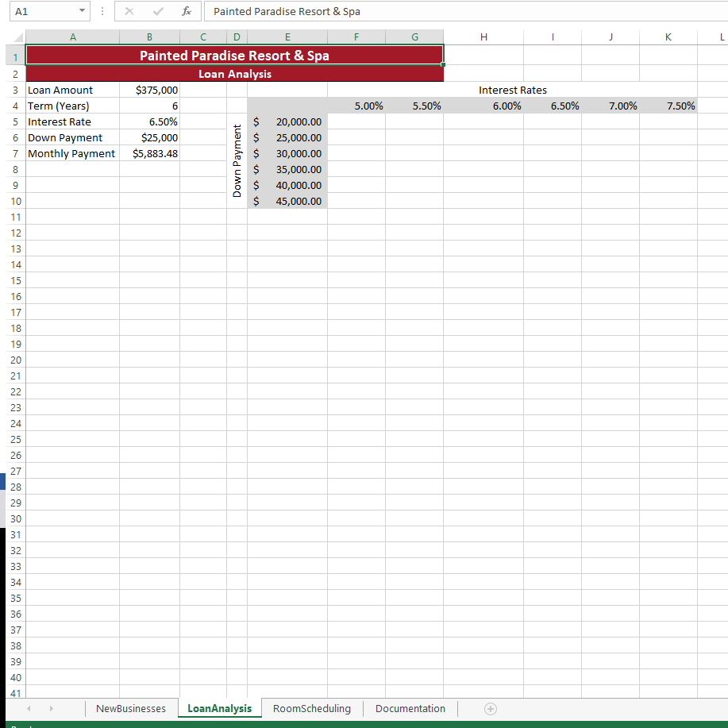728x728 pixels.
Task: Click the cell showing $5,883.48 Monthly Payment
Action: [149, 153]
